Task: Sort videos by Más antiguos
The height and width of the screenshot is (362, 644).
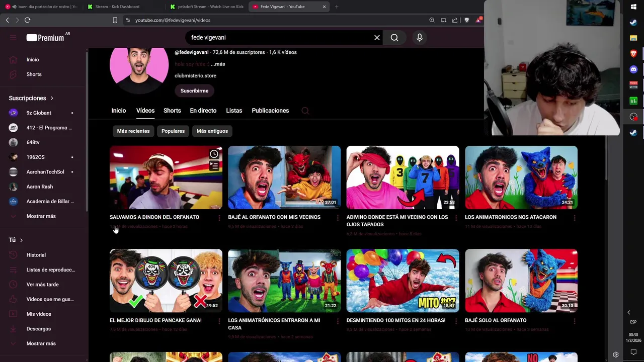Action: tap(212, 131)
